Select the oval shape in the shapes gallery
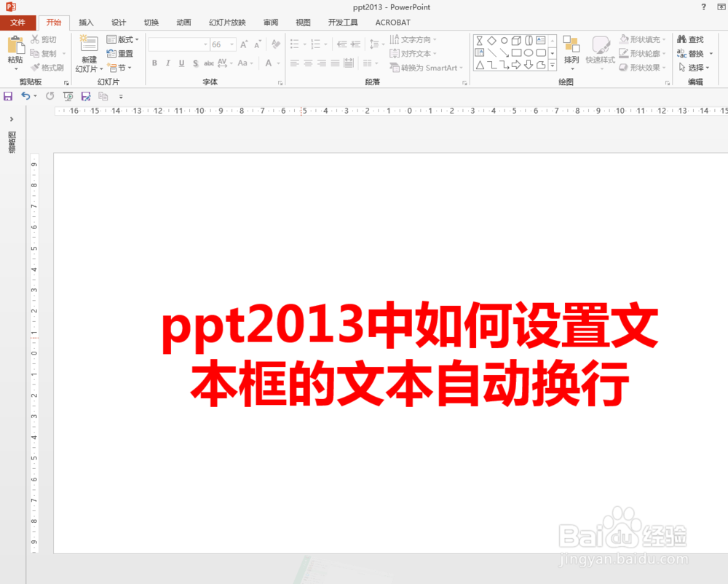This screenshot has height=584, width=728. pyautogui.click(x=529, y=53)
